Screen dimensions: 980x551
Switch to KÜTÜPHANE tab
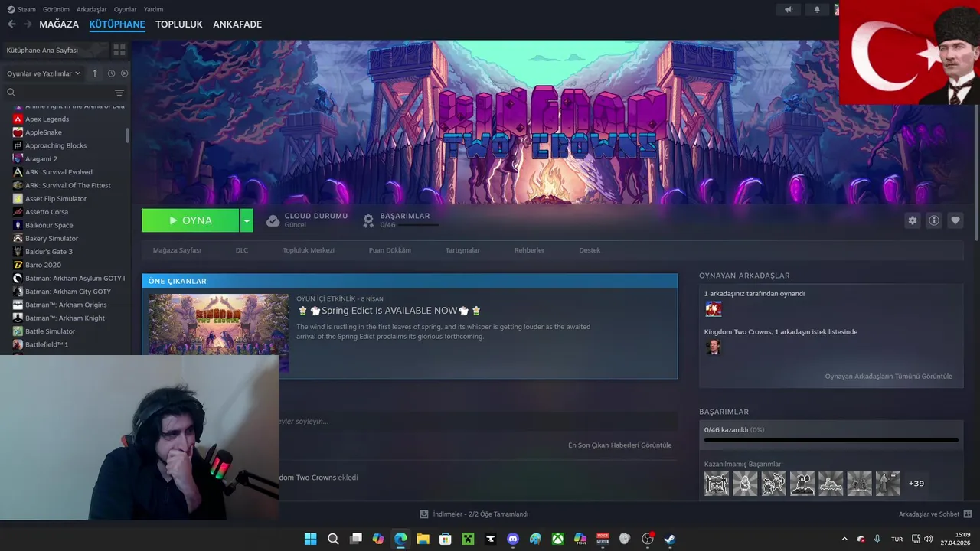coord(117,24)
